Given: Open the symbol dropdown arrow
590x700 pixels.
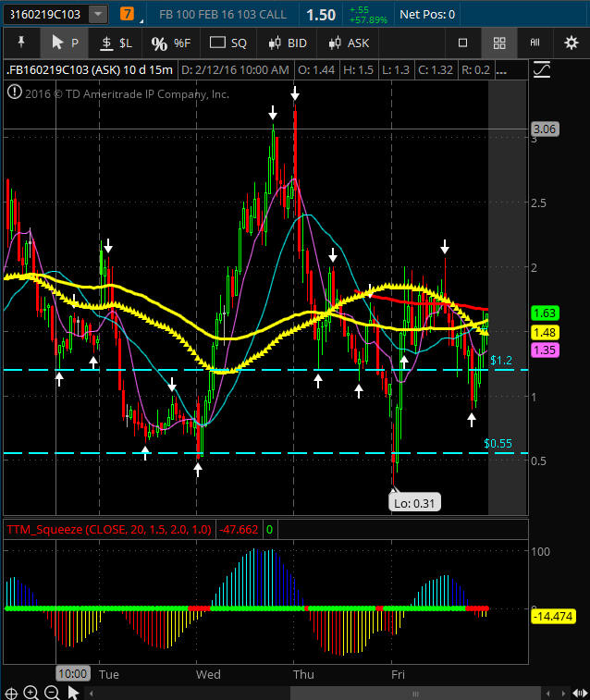Looking at the screenshot, I should click(97, 15).
